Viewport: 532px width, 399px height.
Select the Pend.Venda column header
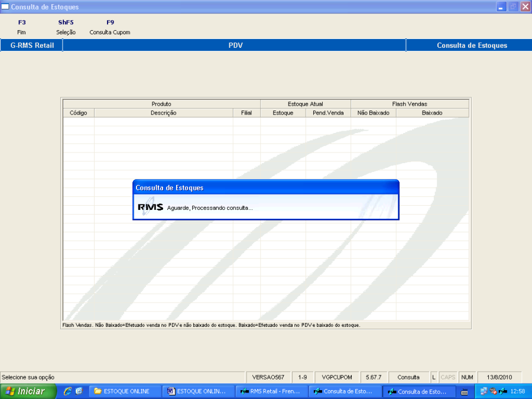coord(328,113)
